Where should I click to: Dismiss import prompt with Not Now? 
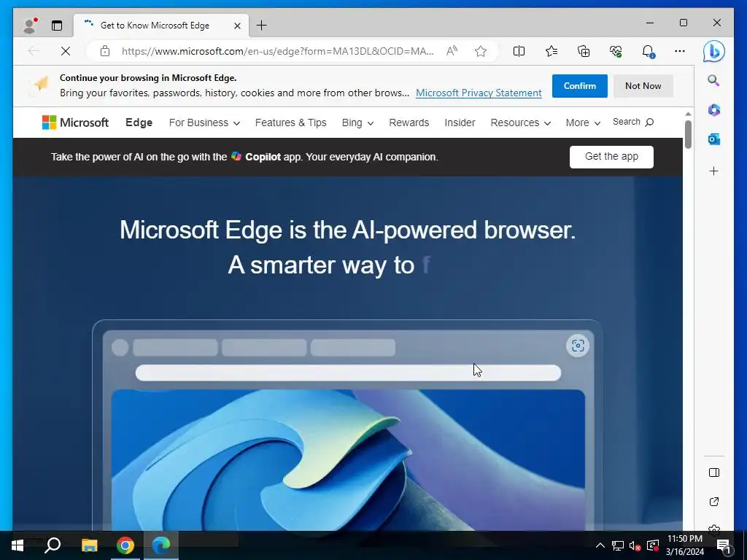[643, 86]
